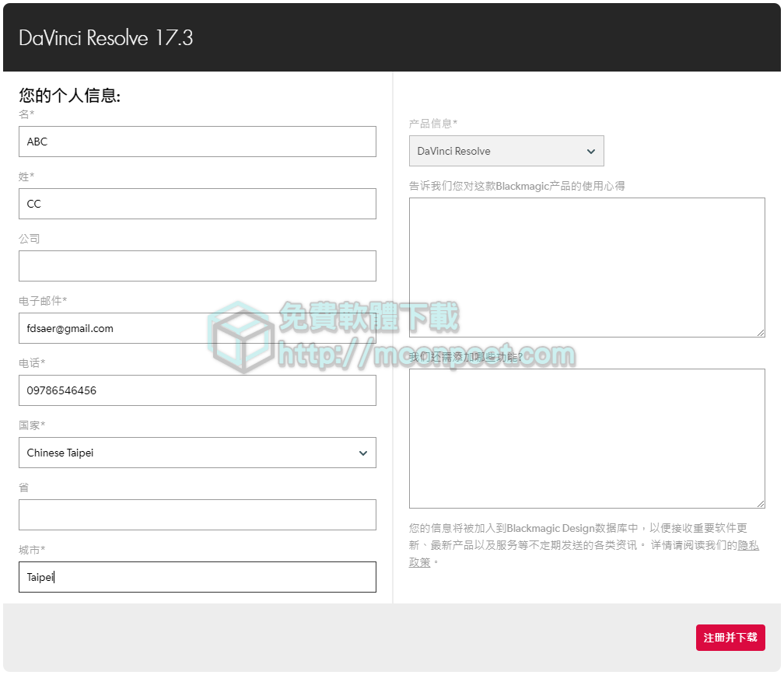Click the empty 省 province field

click(197, 515)
